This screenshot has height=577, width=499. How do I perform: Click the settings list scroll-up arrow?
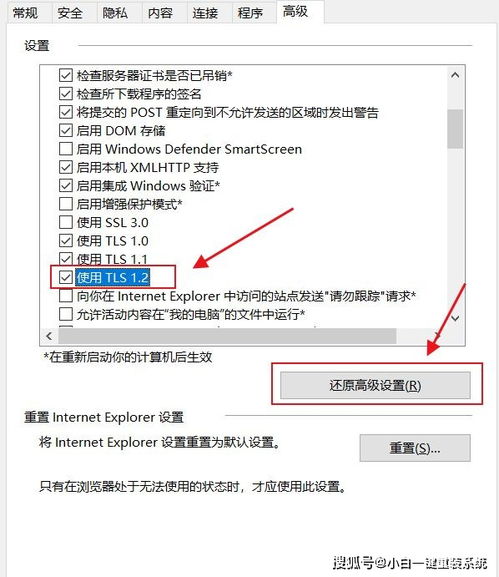[455, 75]
